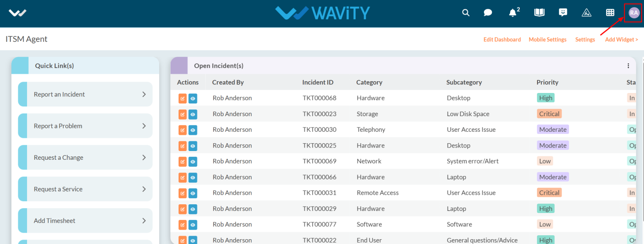Screen dimensions: 644x244
Task: Sort by the Category column header
Action: click(369, 82)
